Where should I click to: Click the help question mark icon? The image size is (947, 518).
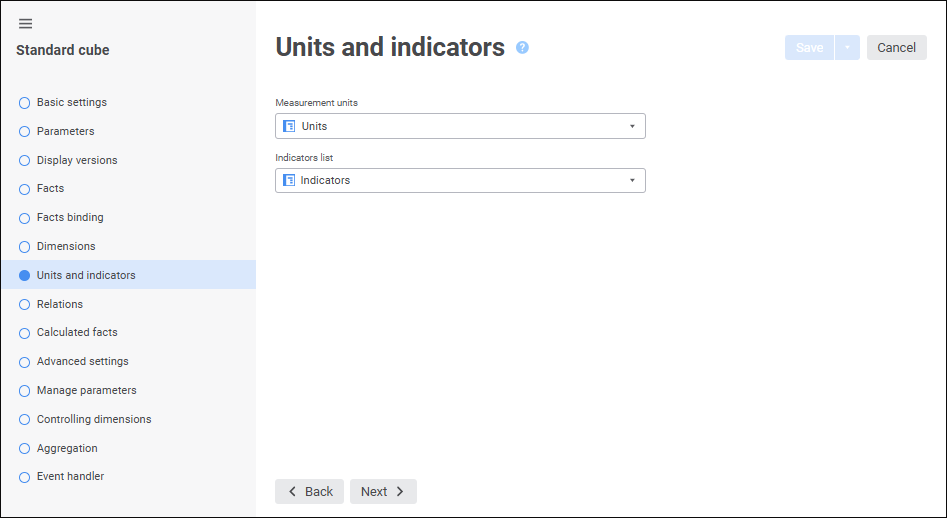pos(522,47)
